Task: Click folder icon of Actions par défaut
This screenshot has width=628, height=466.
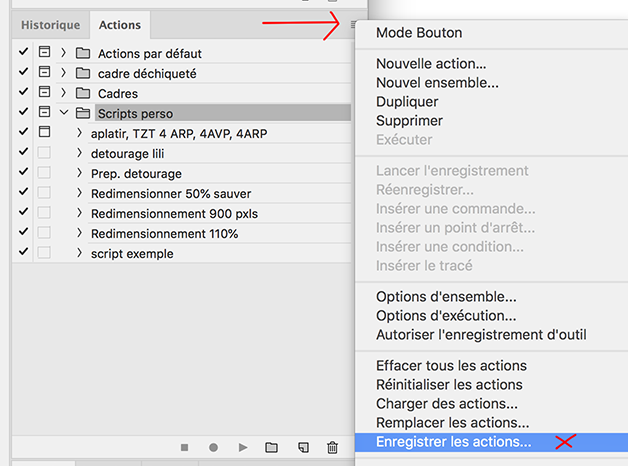Action: pyautogui.click(x=83, y=53)
